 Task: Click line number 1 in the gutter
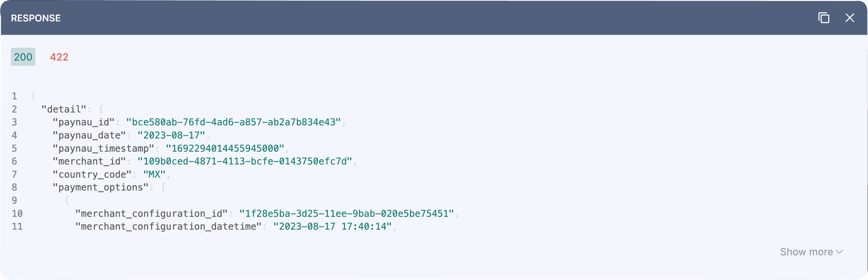click(14, 96)
